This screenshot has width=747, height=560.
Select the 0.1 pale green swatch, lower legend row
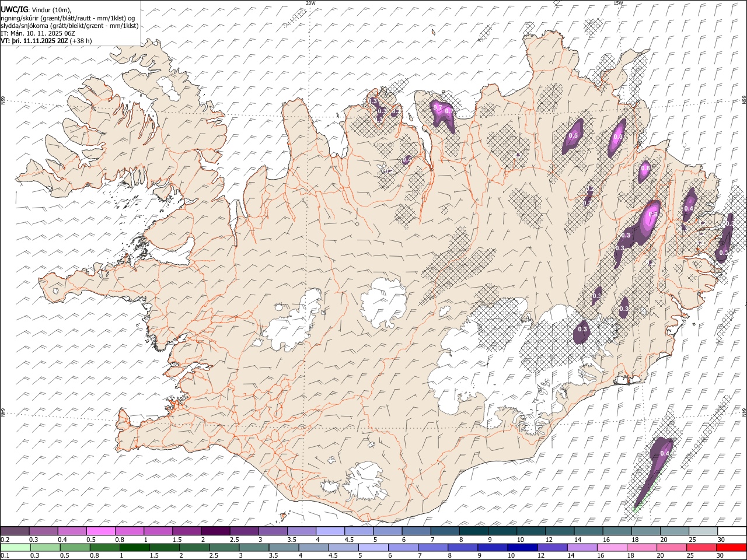(x=15, y=547)
